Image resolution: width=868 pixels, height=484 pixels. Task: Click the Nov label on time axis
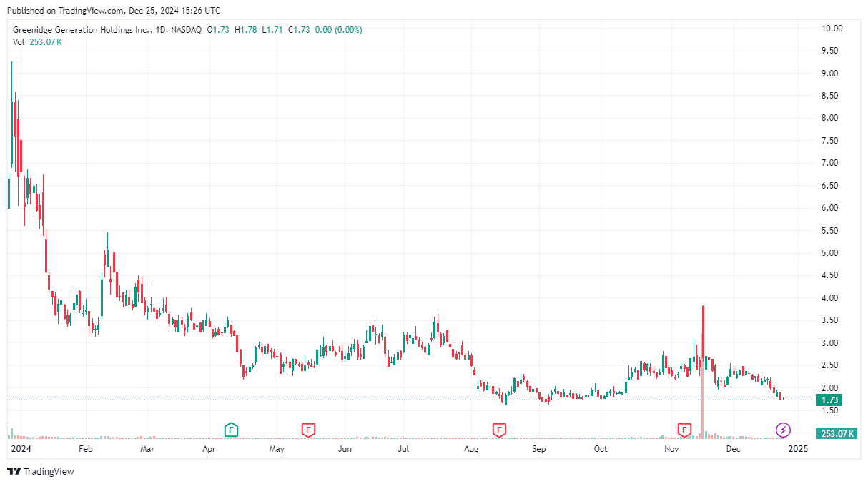click(x=671, y=449)
